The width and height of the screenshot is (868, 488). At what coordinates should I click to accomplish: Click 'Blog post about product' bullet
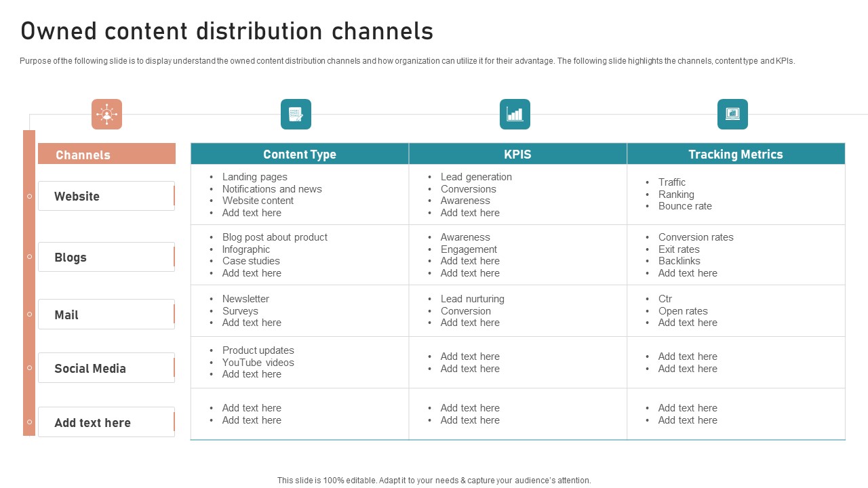(x=275, y=237)
